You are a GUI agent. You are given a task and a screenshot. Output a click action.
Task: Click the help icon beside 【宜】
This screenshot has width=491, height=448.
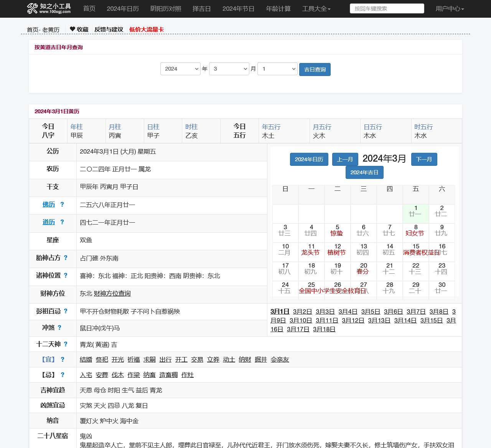[x=63, y=359]
